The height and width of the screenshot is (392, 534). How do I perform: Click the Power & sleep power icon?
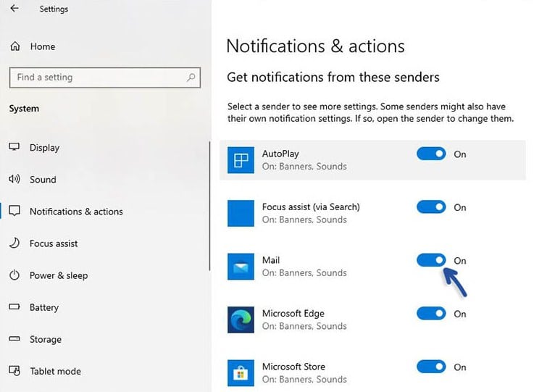click(x=14, y=275)
